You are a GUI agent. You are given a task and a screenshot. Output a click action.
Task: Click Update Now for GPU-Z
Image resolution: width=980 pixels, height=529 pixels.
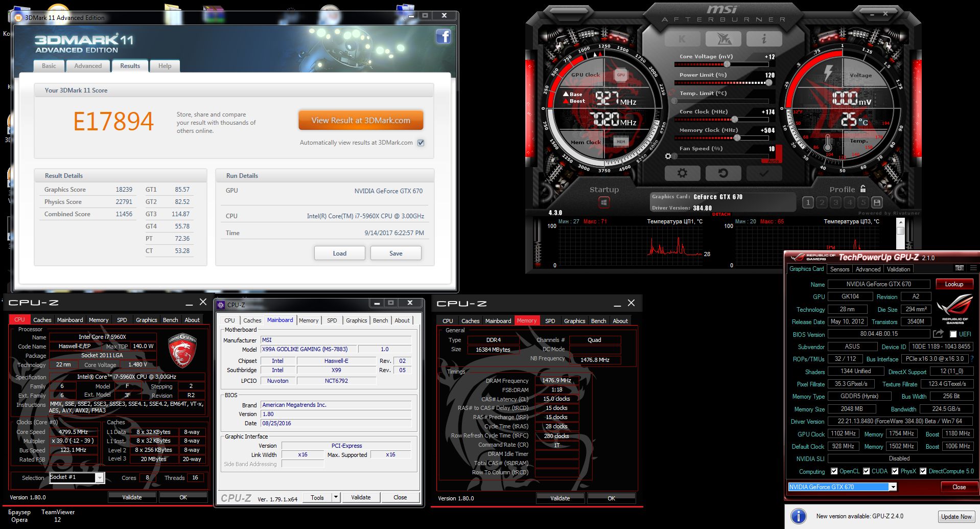pyautogui.click(x=956, y=516)
